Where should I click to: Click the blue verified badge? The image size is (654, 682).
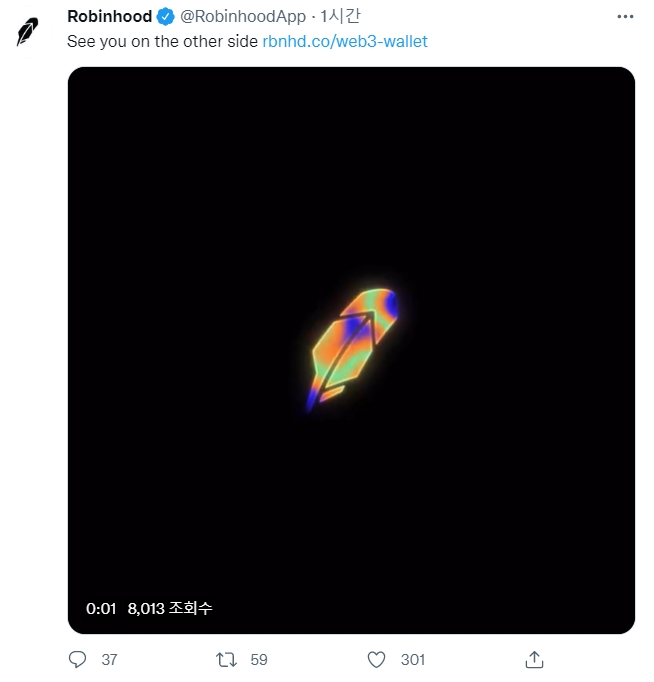tap(166, 16)
